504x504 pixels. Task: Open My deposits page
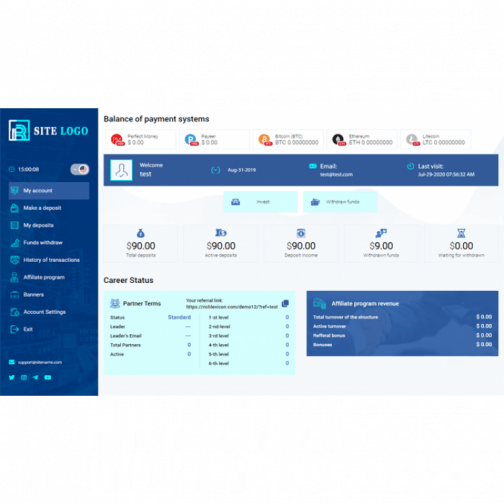38,225
